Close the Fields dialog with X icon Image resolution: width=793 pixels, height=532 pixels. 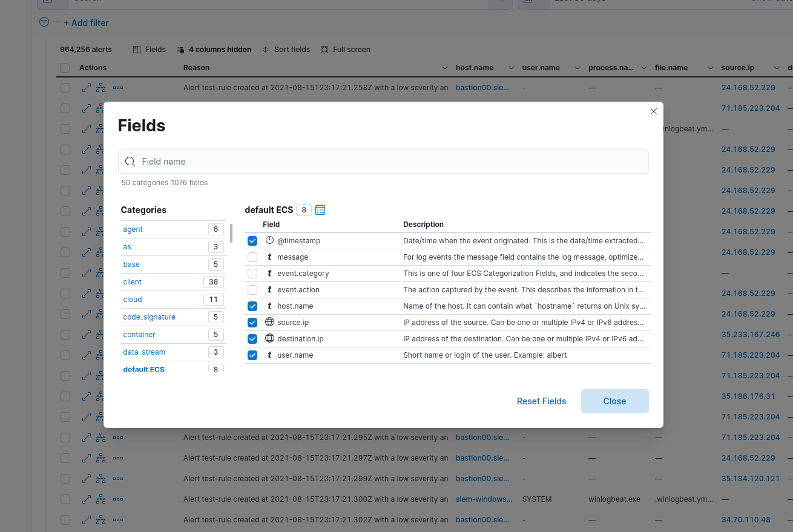click(653, 111)
